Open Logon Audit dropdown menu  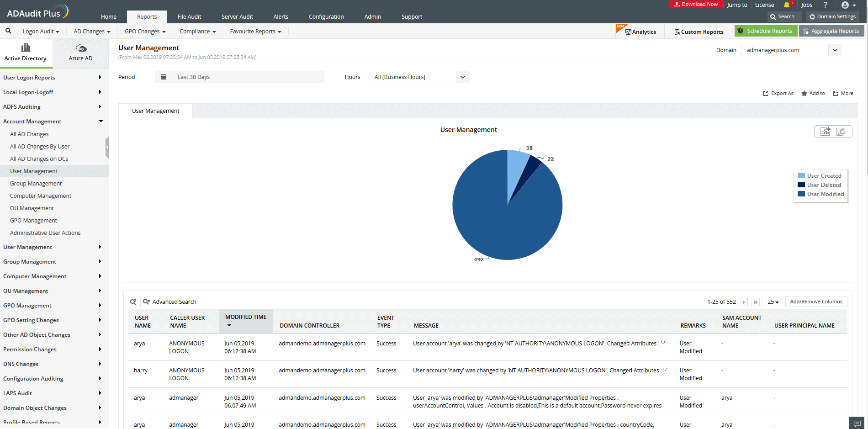pyautogui.click(x=41, y=32)
